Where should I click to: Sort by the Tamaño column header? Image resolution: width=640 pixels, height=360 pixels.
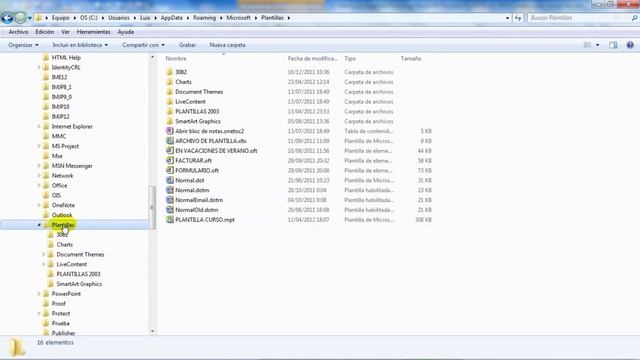411,59
